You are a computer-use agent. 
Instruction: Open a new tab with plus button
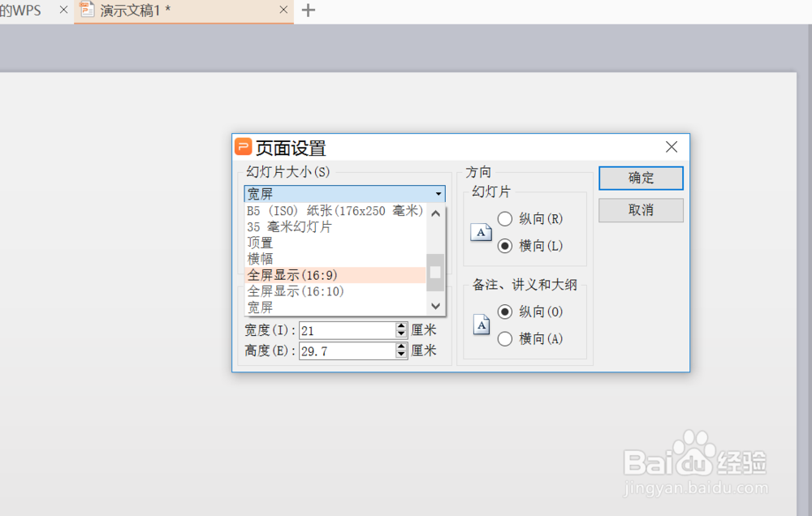(x=308, y=11)
